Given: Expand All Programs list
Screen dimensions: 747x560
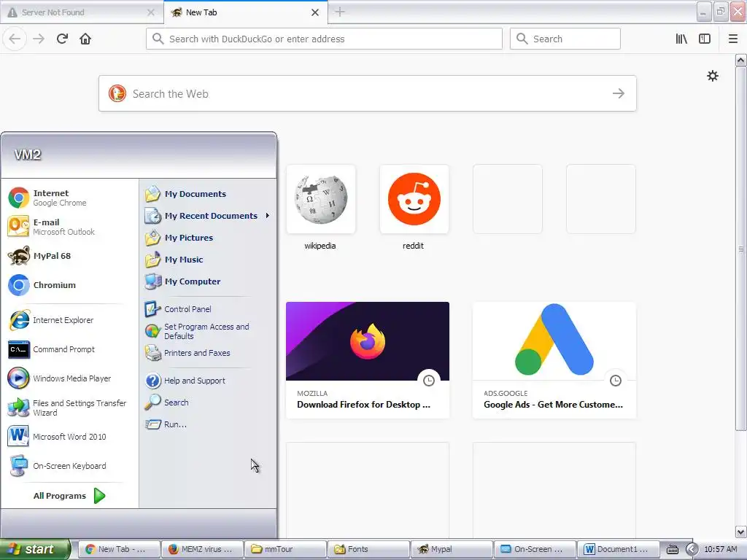Looking at the screenshot, I should pos(69,496).
